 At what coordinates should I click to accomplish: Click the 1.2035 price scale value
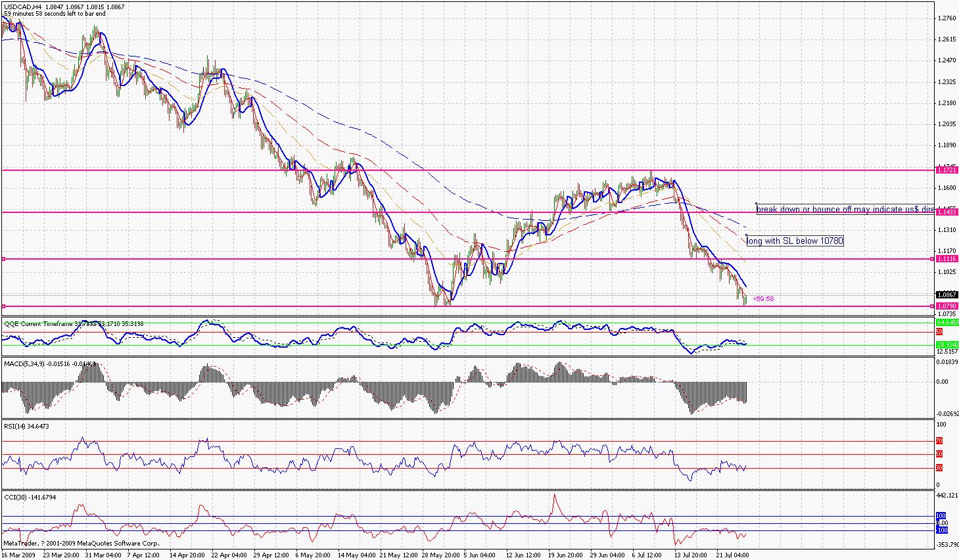[947, 124]
